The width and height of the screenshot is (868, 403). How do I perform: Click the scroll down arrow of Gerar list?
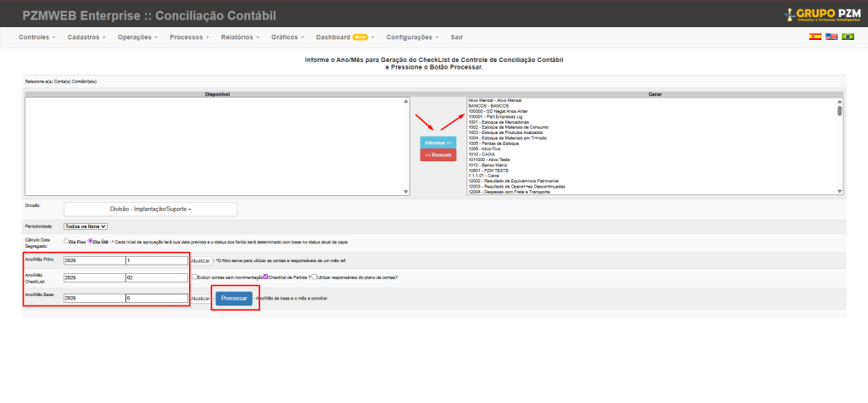coord(840,193)
